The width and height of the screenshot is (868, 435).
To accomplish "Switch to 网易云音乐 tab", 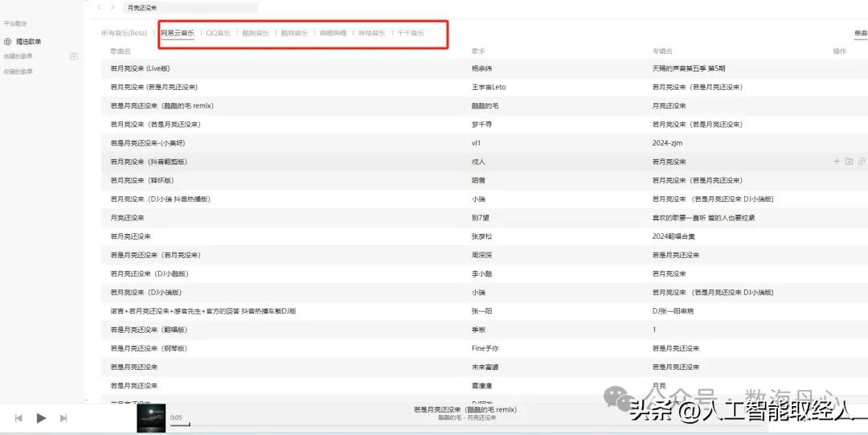I will [177, 33].
